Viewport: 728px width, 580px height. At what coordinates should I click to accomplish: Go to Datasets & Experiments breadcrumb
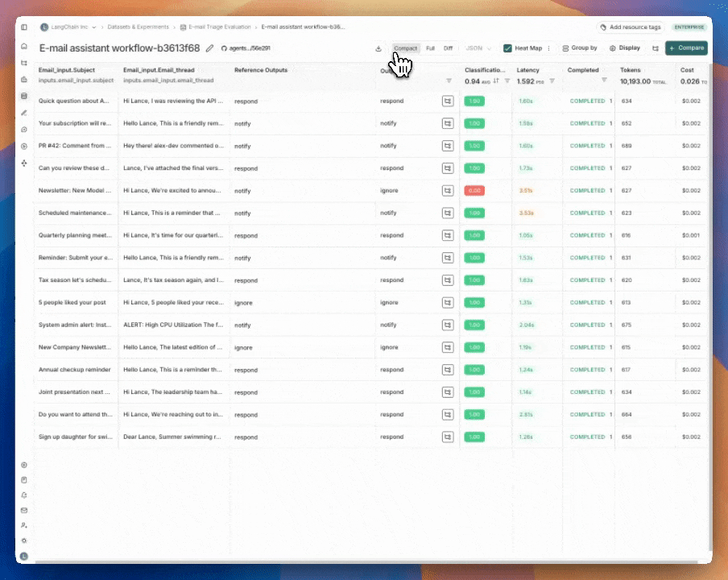[138, 27]
